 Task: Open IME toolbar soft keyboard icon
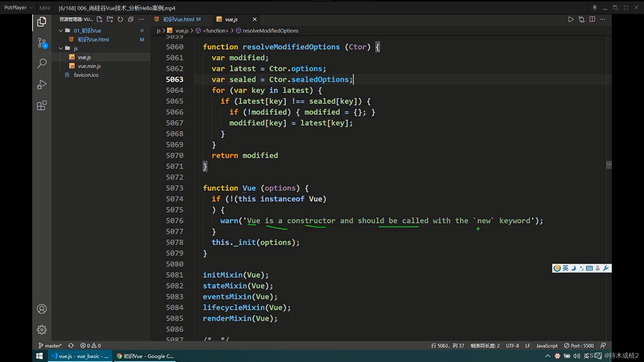[x=589, y=268]
